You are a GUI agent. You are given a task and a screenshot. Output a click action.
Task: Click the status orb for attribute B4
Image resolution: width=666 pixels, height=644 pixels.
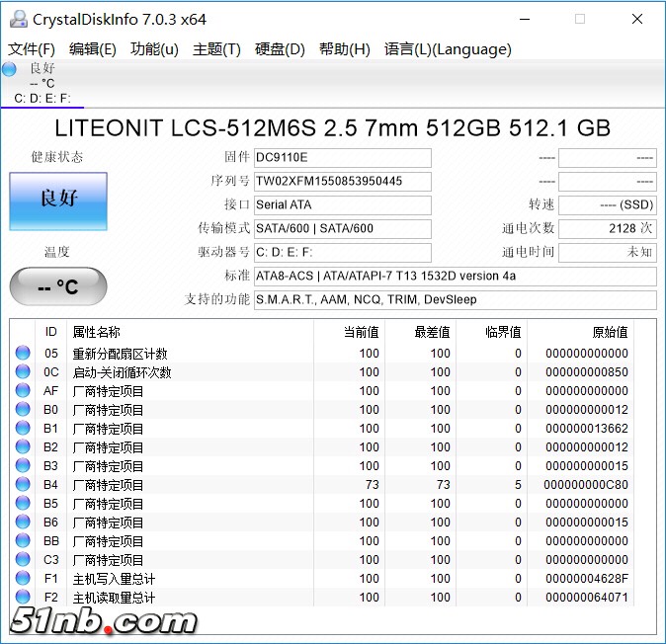tap(23, 485)
